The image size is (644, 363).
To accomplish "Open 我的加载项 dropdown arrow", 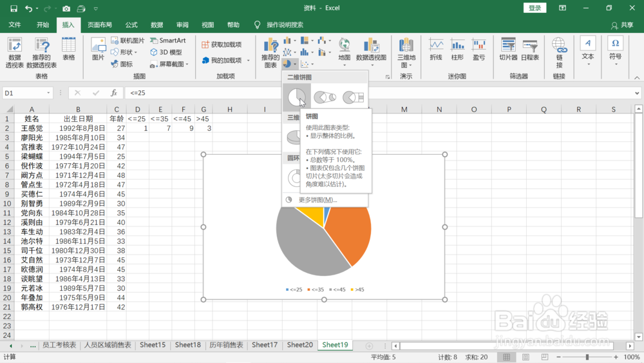I will pos(248,61).
